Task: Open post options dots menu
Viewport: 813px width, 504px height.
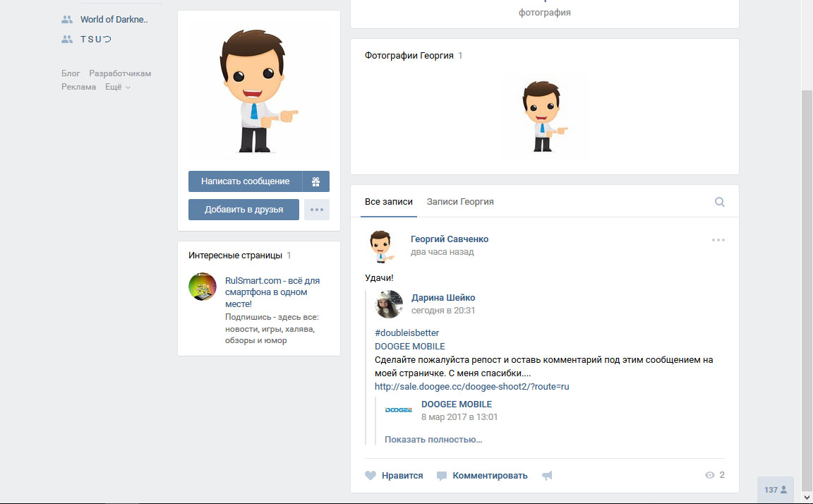Action: click(718, 240)
